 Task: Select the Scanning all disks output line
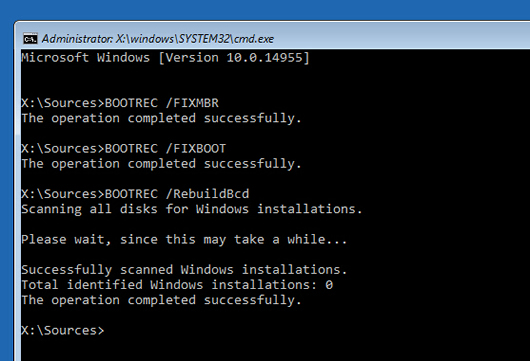(x=192, y=209)
